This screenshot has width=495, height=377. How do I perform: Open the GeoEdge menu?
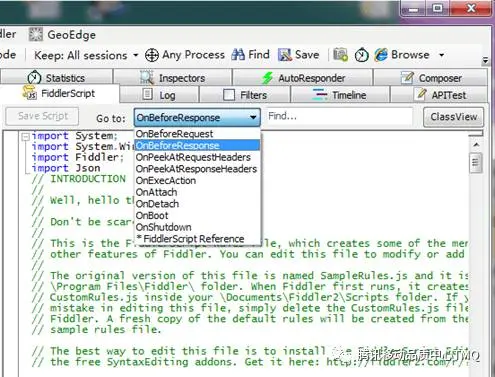[62, 35]
